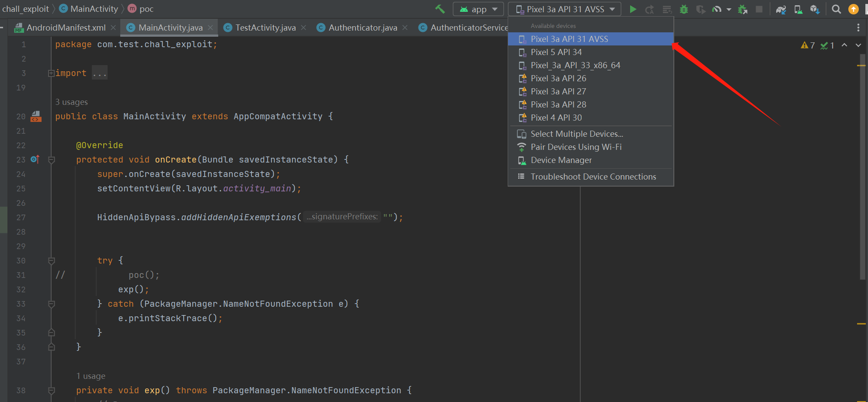Click activity_main in setContentView line
The height and width of the screenshot is (402, 868).
click(257, 188)
